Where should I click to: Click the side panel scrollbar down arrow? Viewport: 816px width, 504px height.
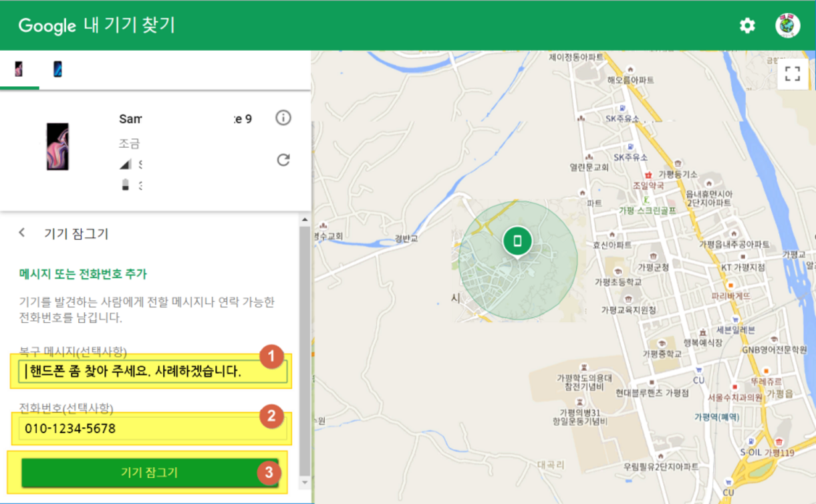click(305, 482)
